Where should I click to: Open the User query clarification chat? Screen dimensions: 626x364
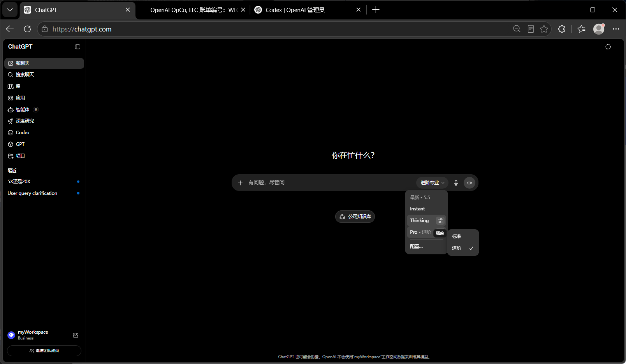tap(44, 193)
